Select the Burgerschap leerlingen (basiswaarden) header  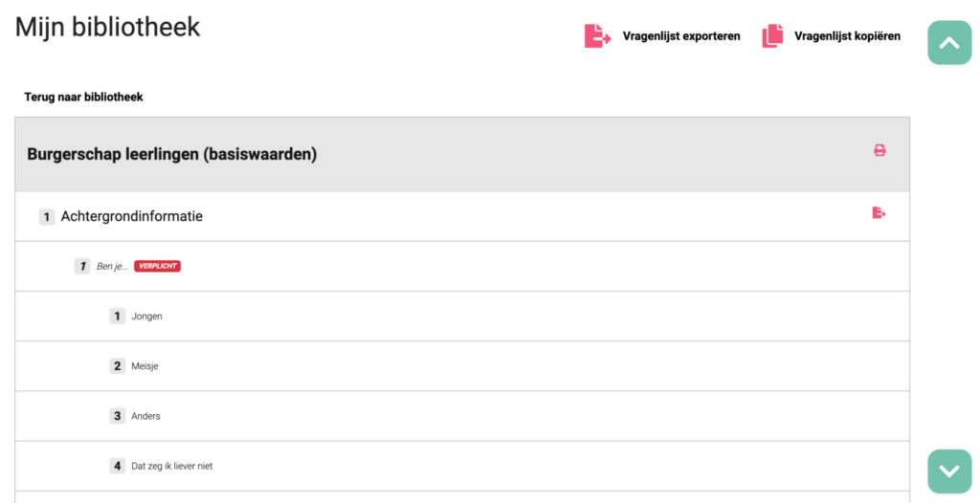172,154
